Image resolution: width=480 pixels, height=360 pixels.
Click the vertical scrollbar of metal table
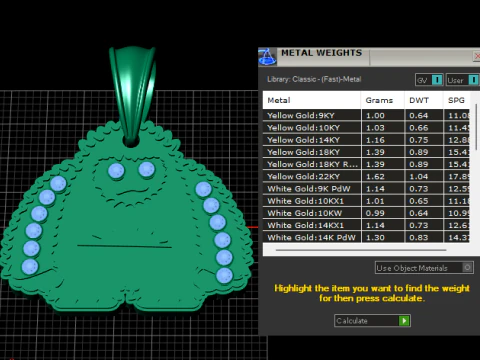[476, 127]
